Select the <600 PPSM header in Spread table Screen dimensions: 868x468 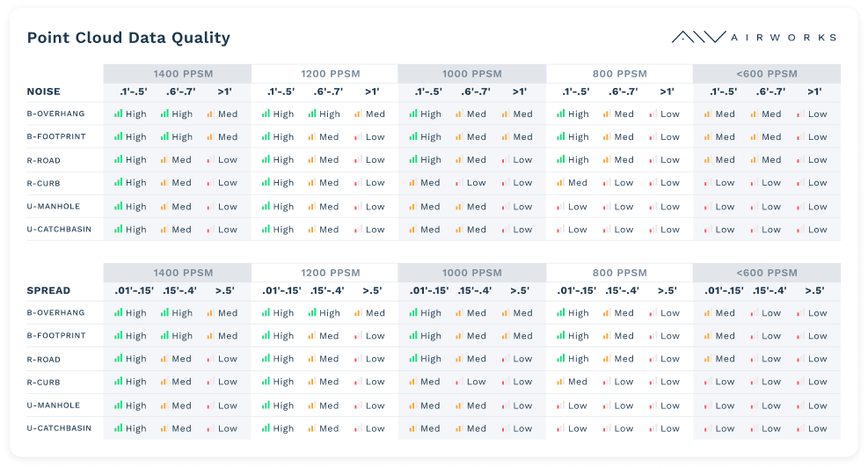pos(766,273)
